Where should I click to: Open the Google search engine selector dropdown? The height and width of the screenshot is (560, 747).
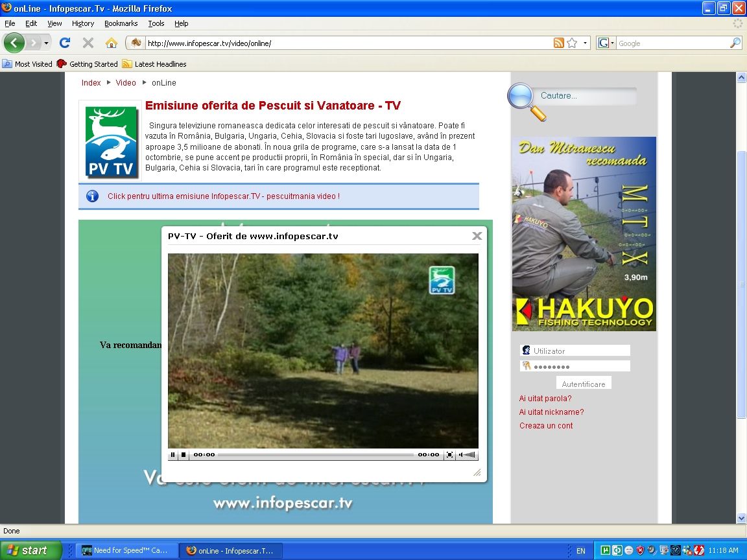pyautogui.click(x=605, y=43)
